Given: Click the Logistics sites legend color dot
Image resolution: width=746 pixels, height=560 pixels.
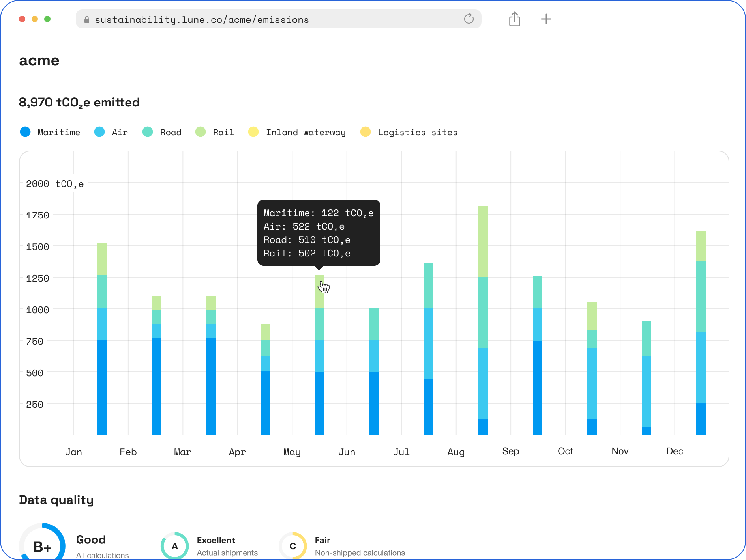Looking at the screenshot, I should pyautogui.click(x=366, y=132).
